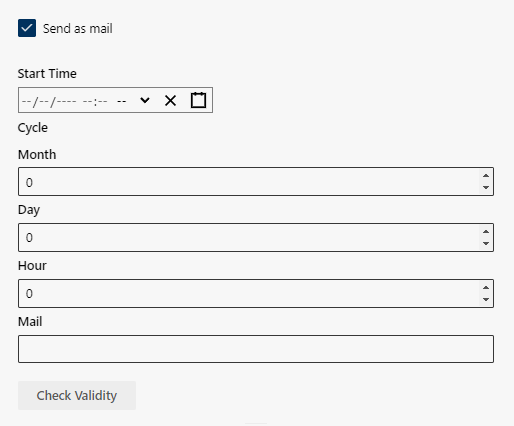Select the year segment of Start Time
514x426 pixels.
pos(67,101)
